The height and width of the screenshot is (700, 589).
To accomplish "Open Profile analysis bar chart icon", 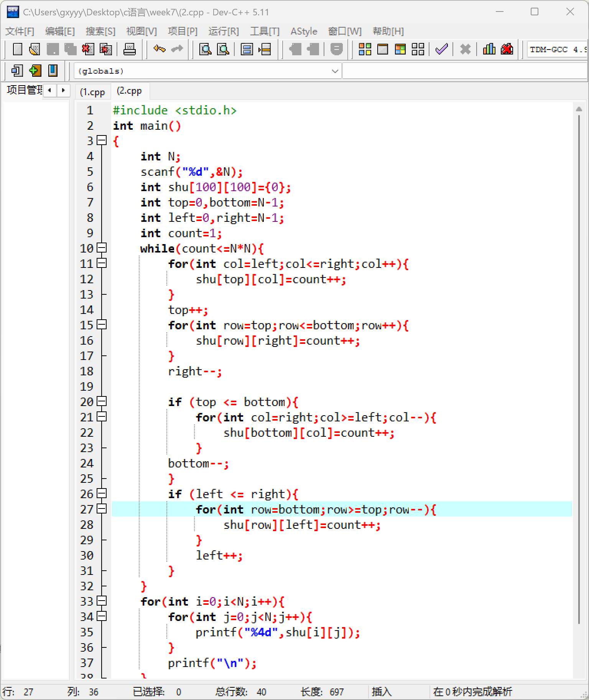I will click(x=489, y=49).
